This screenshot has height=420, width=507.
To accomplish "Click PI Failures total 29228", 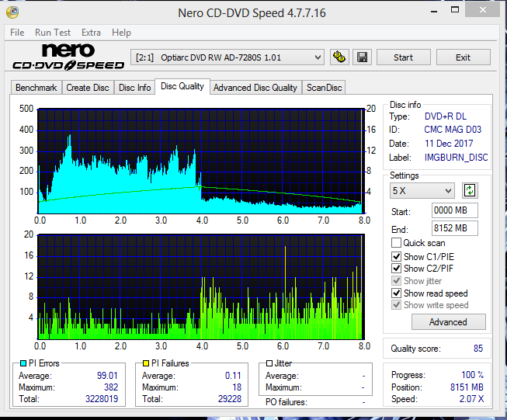I will (x=230, y=399).
